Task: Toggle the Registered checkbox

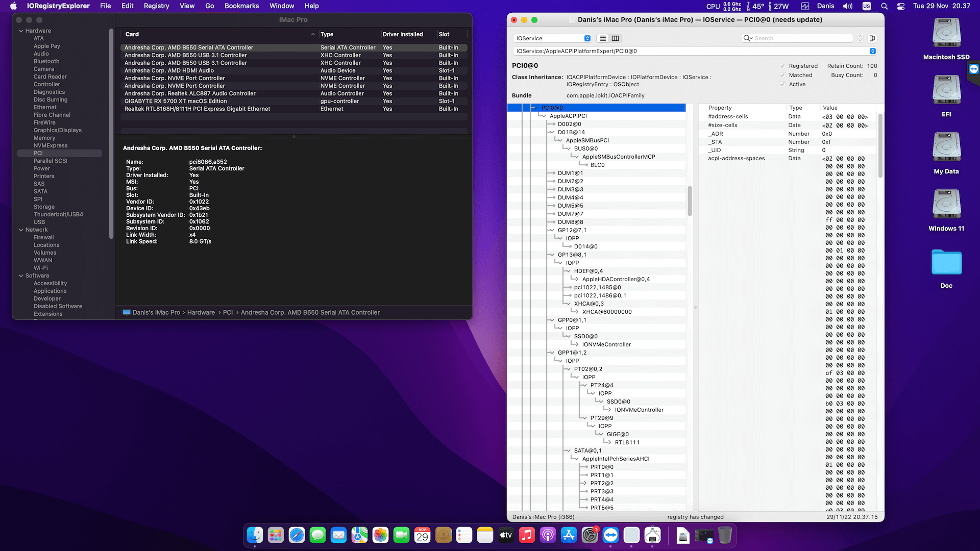Action: tap(782, 66)
